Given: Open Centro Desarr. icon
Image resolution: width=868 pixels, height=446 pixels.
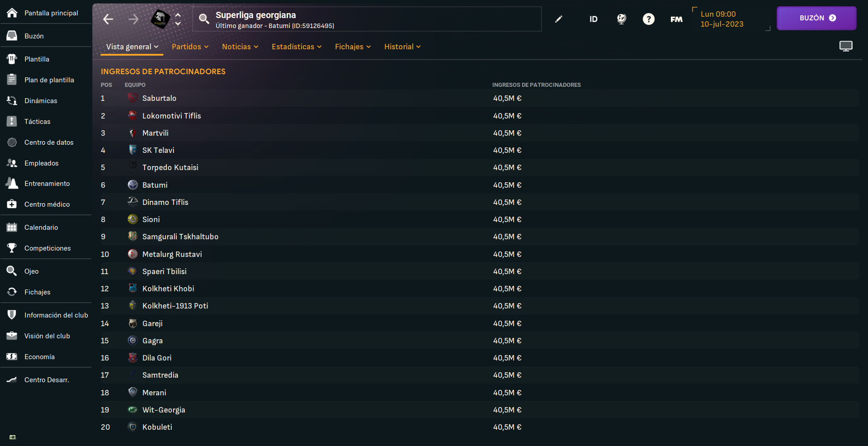Looking at the screenshot, I should click(x=12, y=380).
